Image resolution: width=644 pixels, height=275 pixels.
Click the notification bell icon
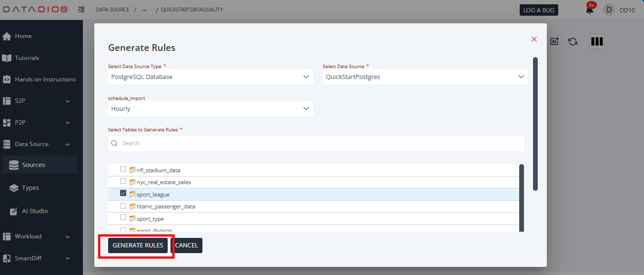(590, 10)
